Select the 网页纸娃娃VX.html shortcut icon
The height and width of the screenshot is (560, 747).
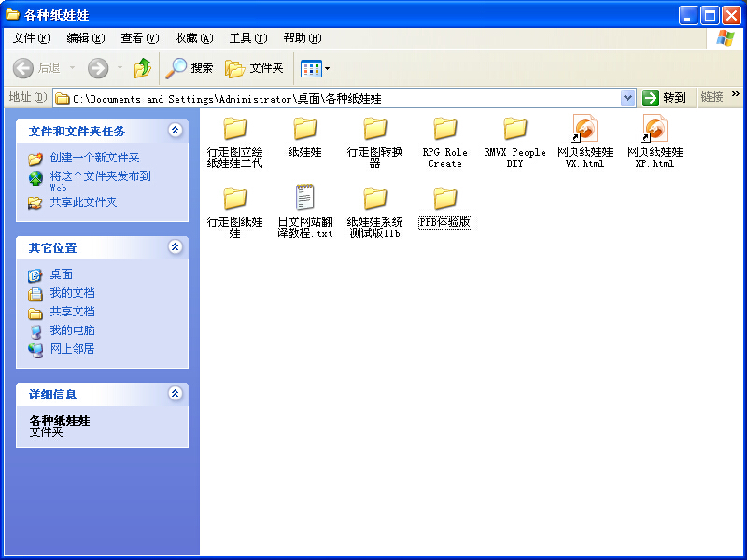coord(585,128)
